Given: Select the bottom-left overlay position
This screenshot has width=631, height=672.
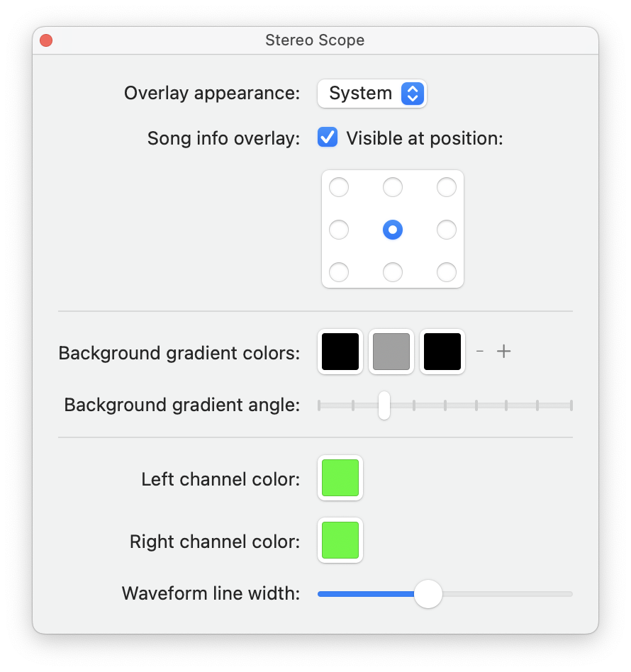Looking at the screenshot, I should (338, 271).
